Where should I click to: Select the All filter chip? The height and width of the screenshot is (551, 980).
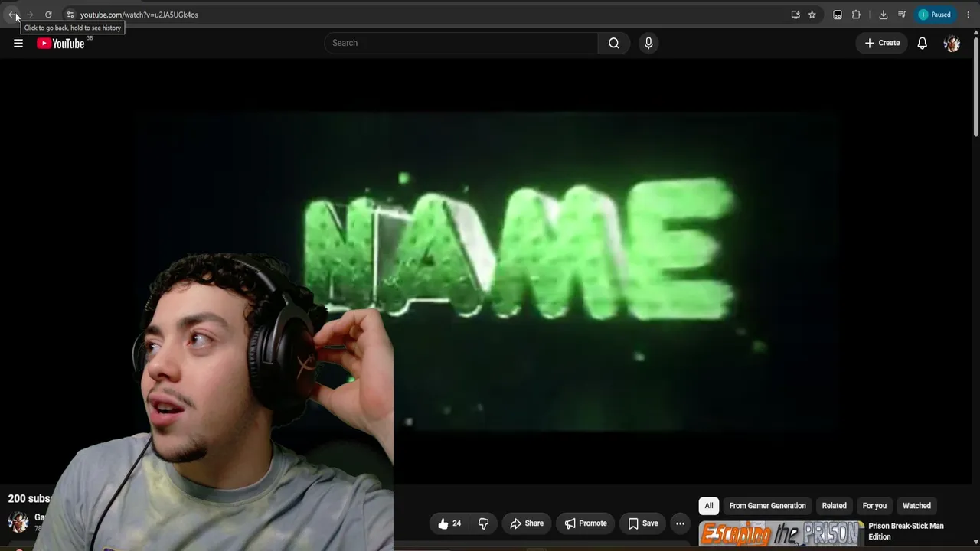tap(709, 506)
